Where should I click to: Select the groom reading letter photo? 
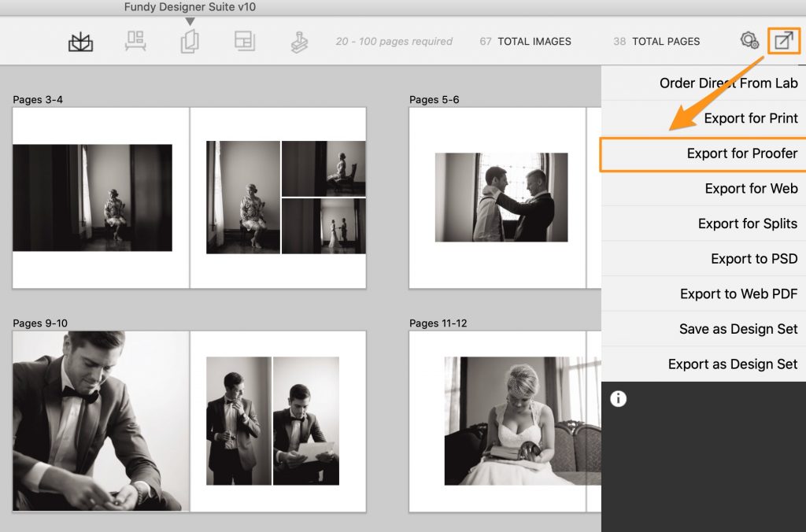(306, 421)
